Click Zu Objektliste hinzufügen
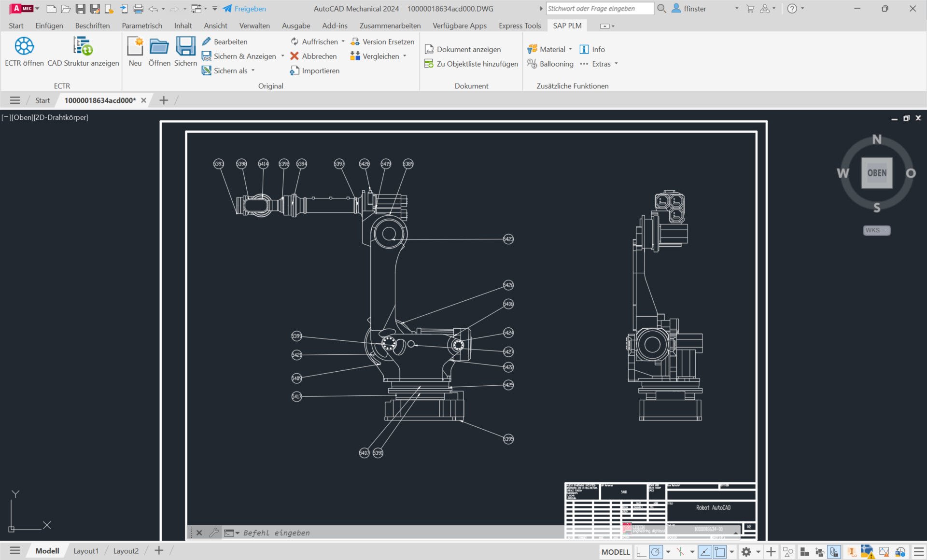Viewport: 927px width, 560px height. (x=471, y=64)
